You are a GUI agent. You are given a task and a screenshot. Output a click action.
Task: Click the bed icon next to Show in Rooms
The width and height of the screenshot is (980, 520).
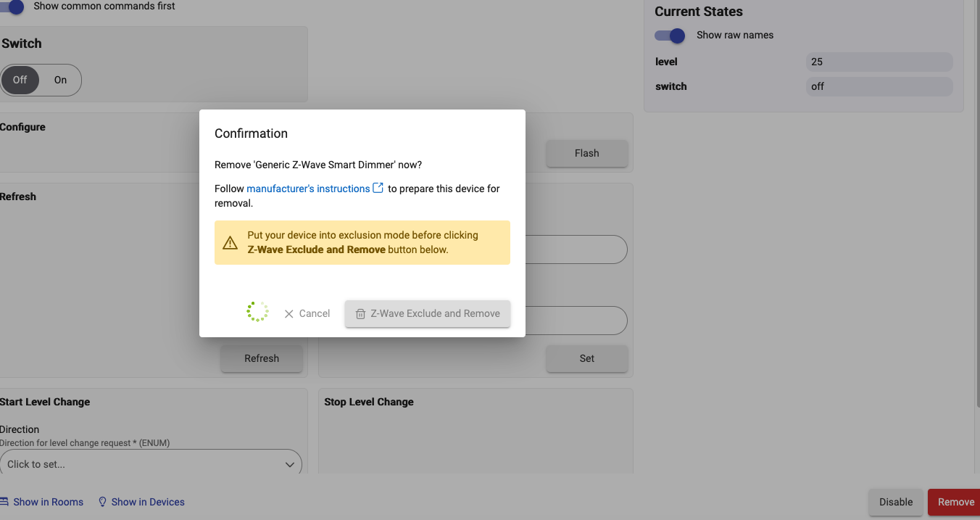pyautogui.click(x=4, y=502)
